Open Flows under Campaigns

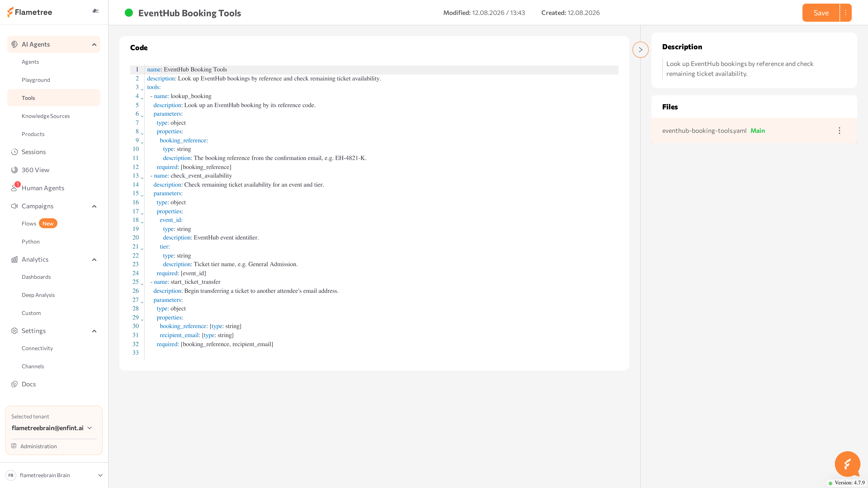click(x=29, y=224)
